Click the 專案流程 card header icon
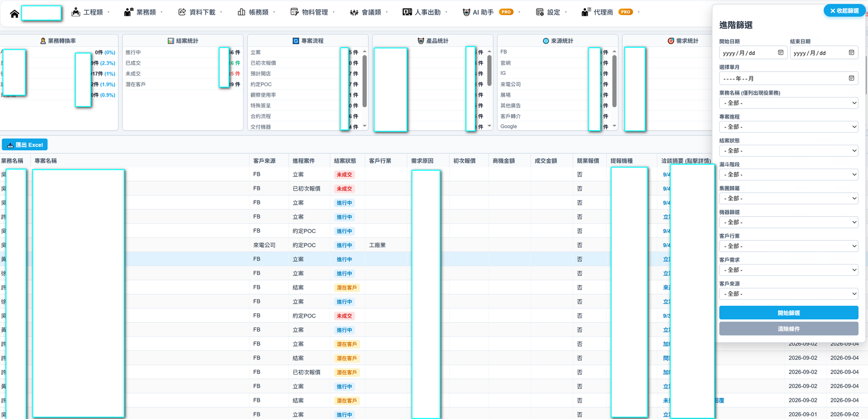 (x=296, y=41)
